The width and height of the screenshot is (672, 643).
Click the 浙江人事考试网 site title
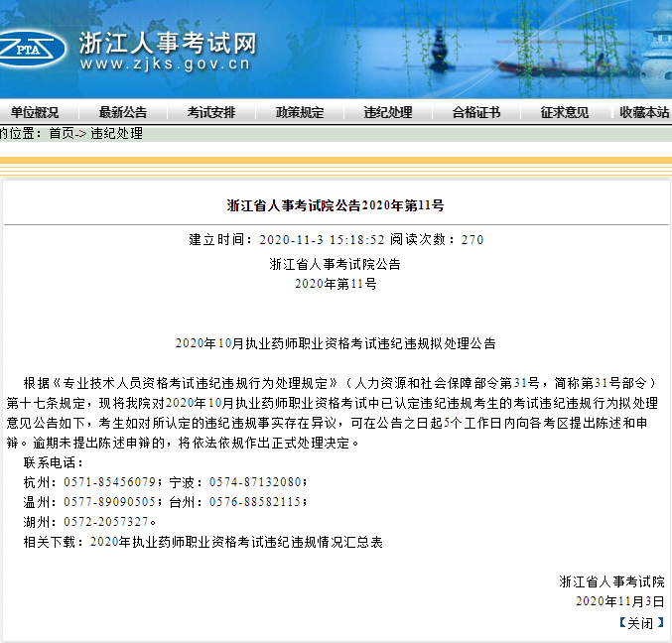167,43
